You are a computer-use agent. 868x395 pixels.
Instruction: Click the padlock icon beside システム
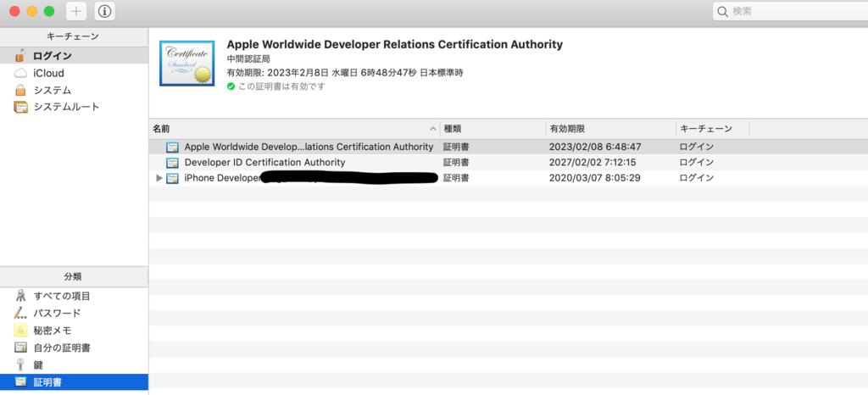[20, 90]
